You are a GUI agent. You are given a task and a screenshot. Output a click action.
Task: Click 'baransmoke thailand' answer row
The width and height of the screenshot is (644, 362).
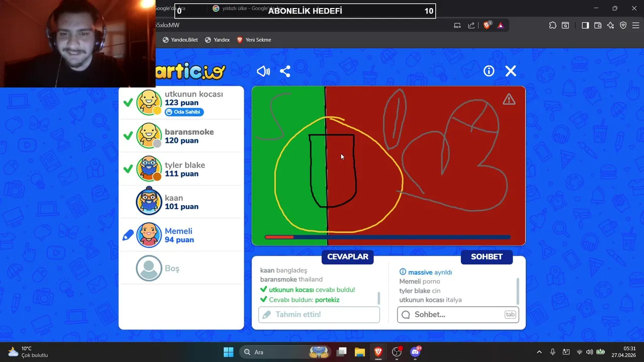point(291,280)
